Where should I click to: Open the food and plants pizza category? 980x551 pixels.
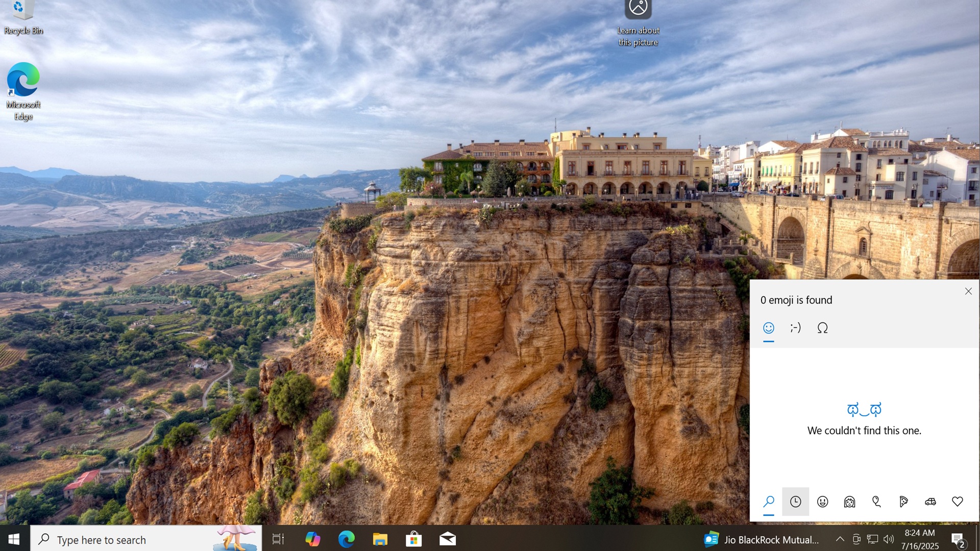click(903, 502)
